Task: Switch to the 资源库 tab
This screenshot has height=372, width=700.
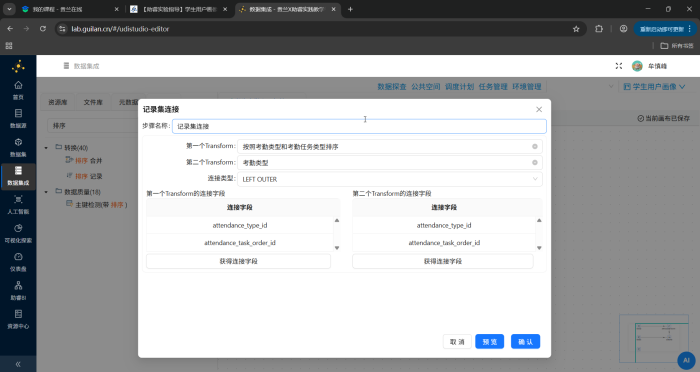Action: [58, 102]
